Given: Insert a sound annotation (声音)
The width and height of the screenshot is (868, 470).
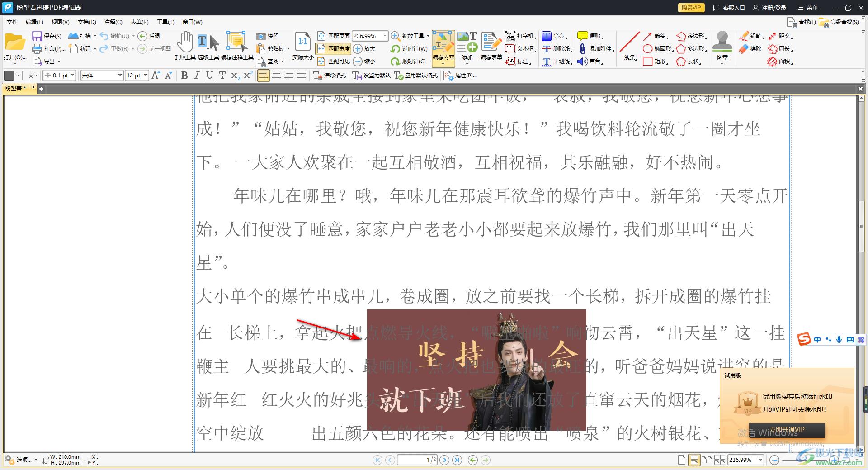Looking at the screenshot, I should coord(590,61).
